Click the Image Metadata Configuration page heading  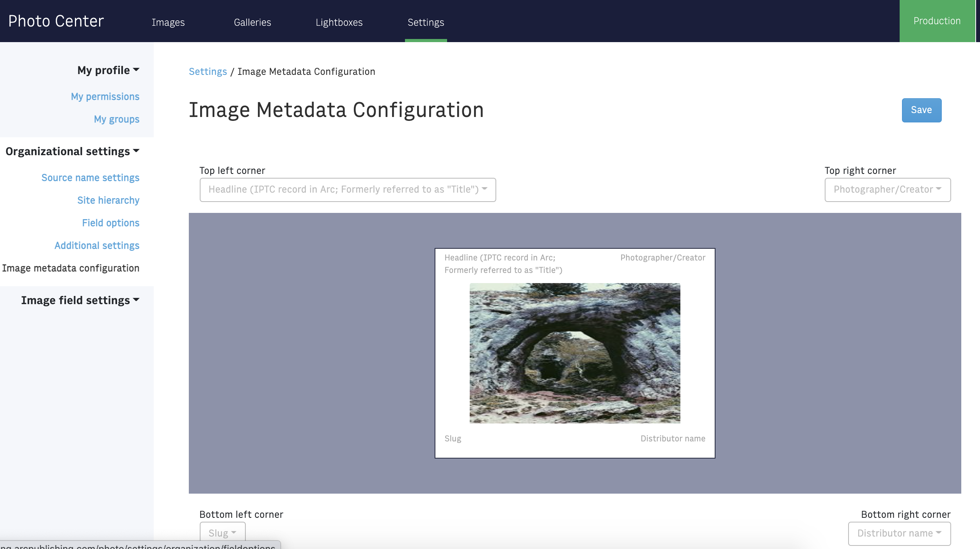point(336,110)
